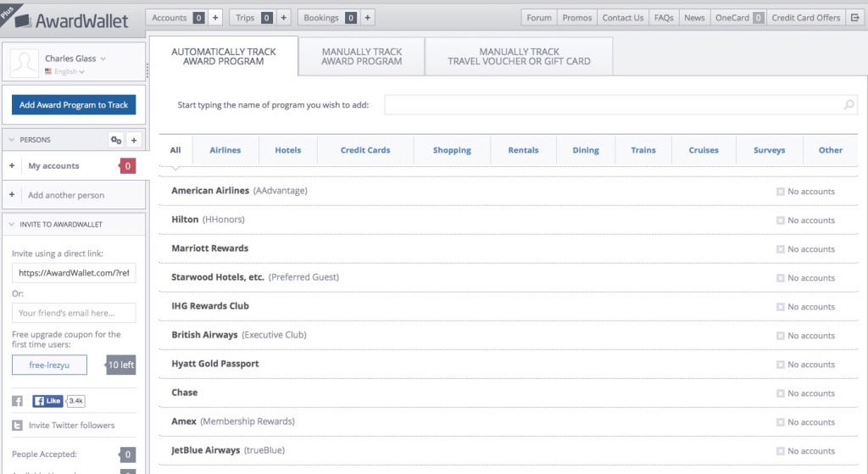The height and width of the screenshot is (474, 868).
Task: Toggle Starwood Hotels No accounts checkbox
Action: (781, 278)
